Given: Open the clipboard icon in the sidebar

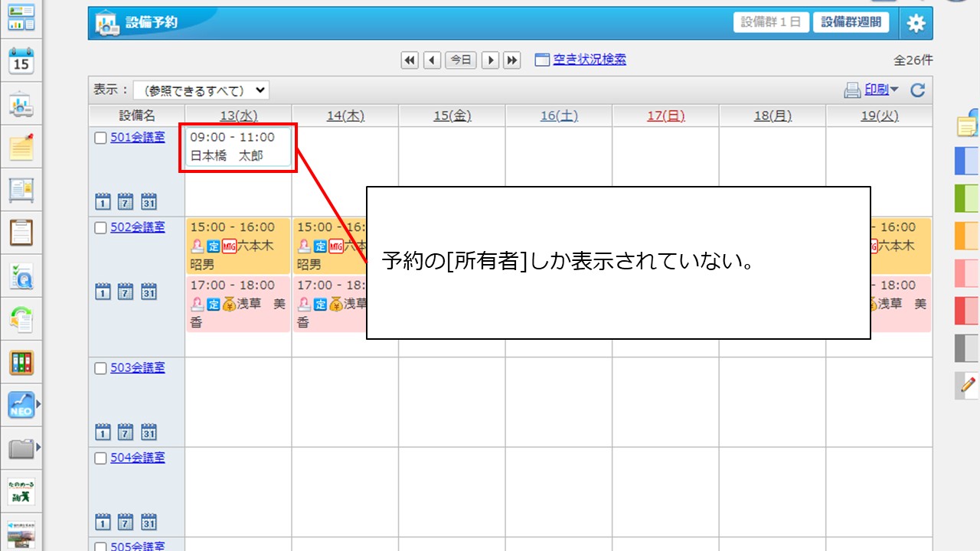Looking at the screenshot, I should [x=21, y=232].
